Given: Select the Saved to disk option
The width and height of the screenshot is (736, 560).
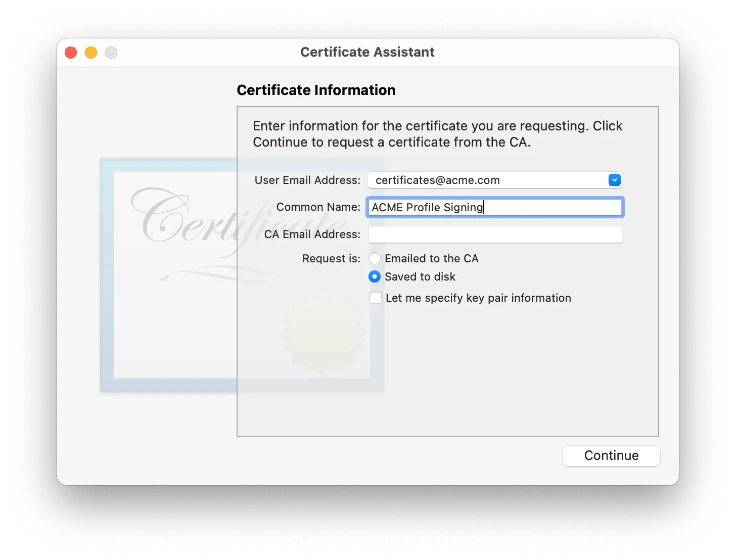Looking at the screenshot, I should [375, 276].
